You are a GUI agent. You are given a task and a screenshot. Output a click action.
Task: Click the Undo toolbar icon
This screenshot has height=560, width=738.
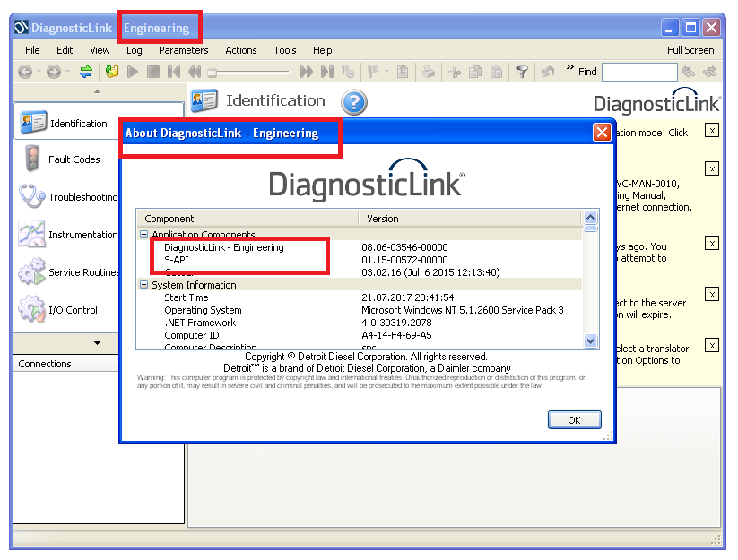[x=547, y=72]
